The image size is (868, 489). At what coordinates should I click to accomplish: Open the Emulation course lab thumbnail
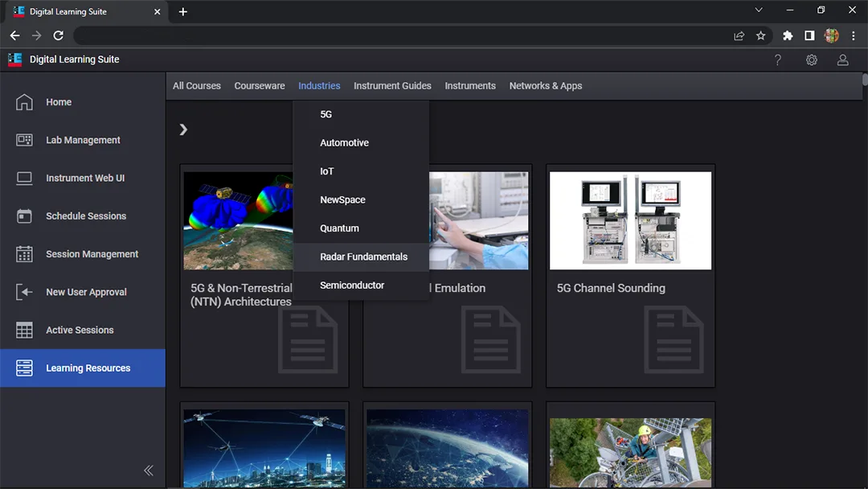479,220
